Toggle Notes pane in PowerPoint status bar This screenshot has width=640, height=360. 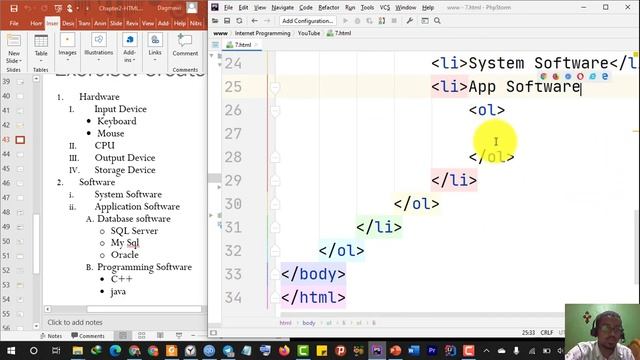click(x=51, y=336)
